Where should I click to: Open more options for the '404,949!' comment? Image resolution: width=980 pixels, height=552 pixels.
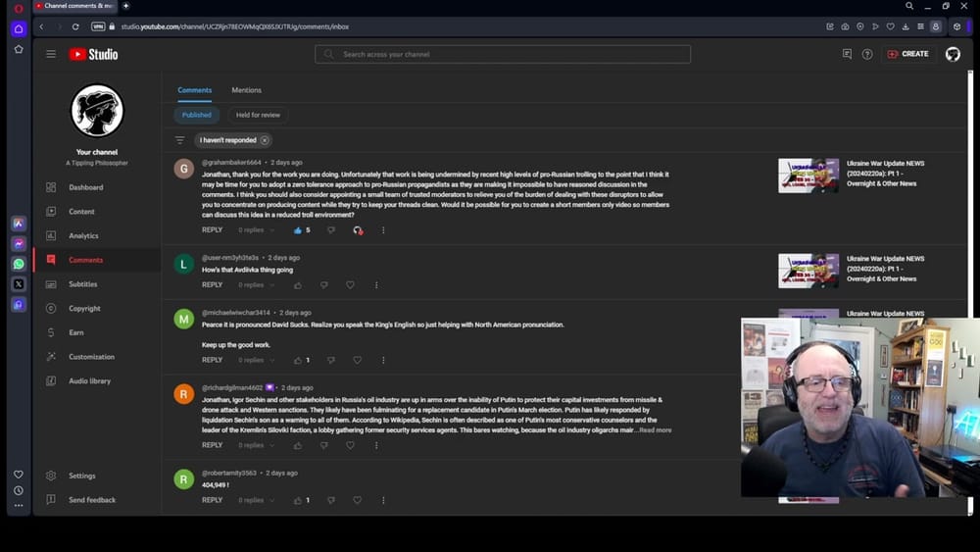coord(383,500)
